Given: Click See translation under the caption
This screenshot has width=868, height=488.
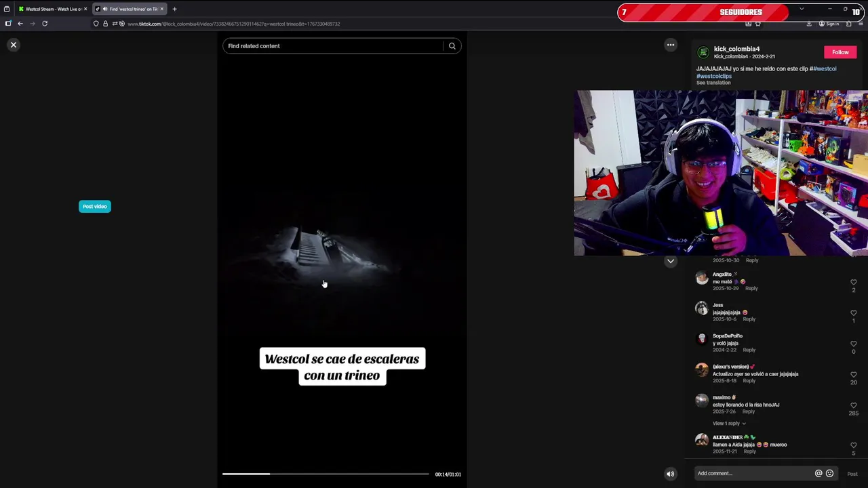Looking at the screenshot, I should [713, 83].
